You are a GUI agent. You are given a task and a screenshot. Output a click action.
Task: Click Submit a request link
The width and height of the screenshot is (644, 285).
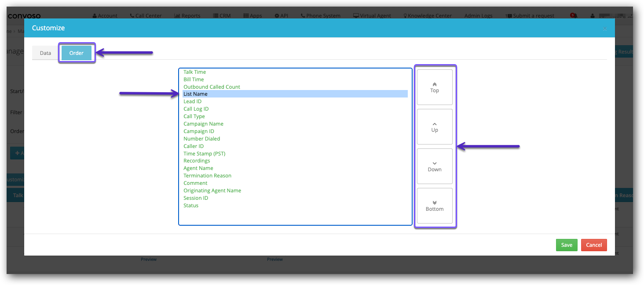(x=530, y=16)
